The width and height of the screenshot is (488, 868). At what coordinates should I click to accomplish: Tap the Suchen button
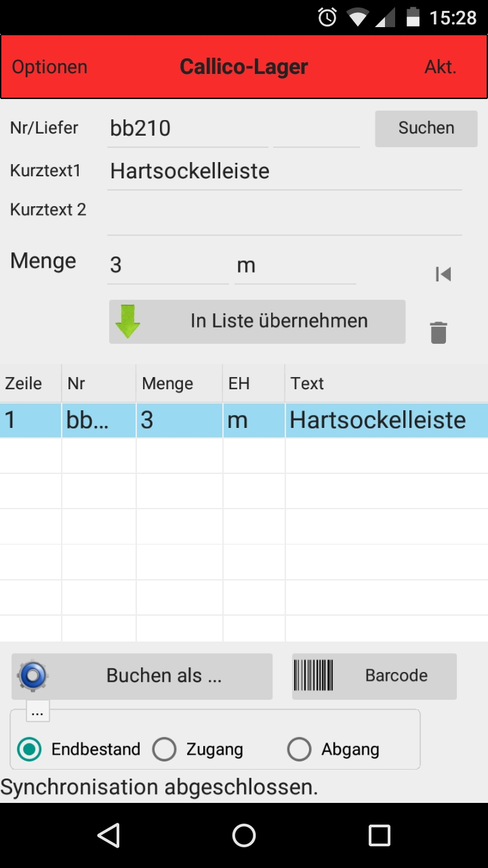[426, 128]
